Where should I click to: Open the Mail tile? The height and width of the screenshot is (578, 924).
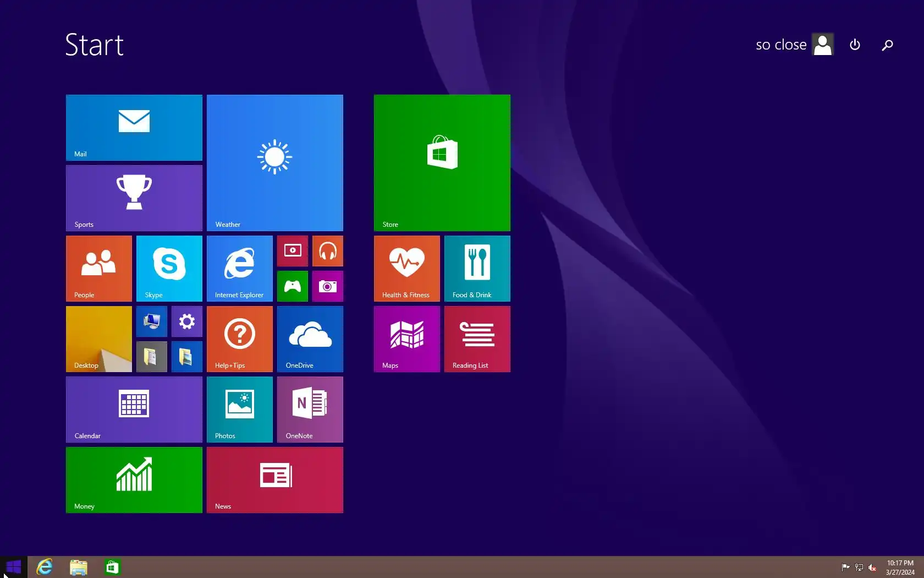click(134, 128)
